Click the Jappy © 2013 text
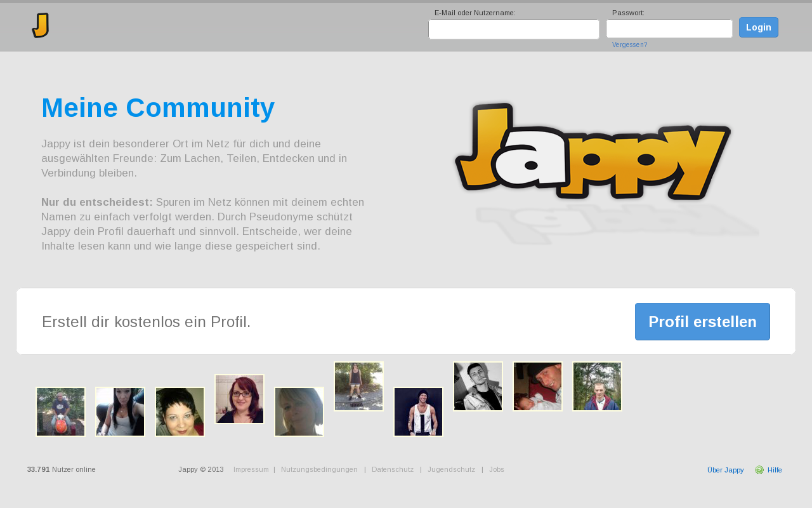The image size is (812, 508). 201,470
